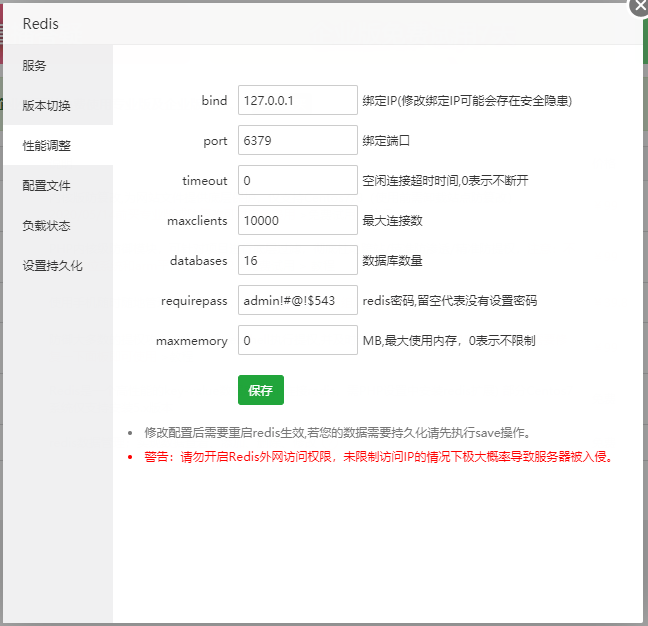
Task: Click the 空闲连接超时时间 description text
Action: click(445, 181)
